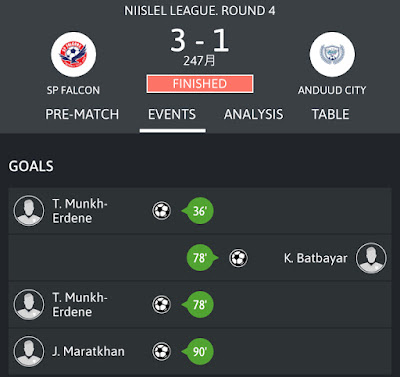Select the 36' goal minute marker
This screenshot has width=400, height=377.
[199, 211]
